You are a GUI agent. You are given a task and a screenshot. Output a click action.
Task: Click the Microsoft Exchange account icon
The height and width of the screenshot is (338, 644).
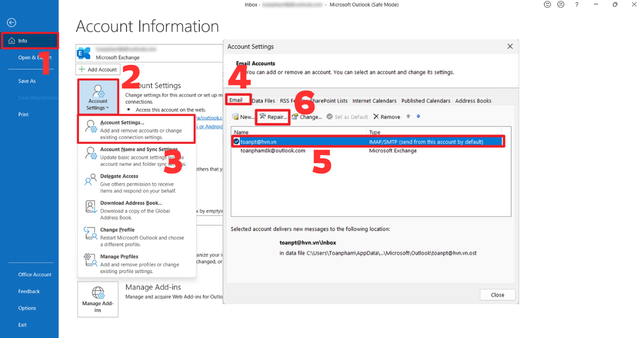click(x=84, y=53)
